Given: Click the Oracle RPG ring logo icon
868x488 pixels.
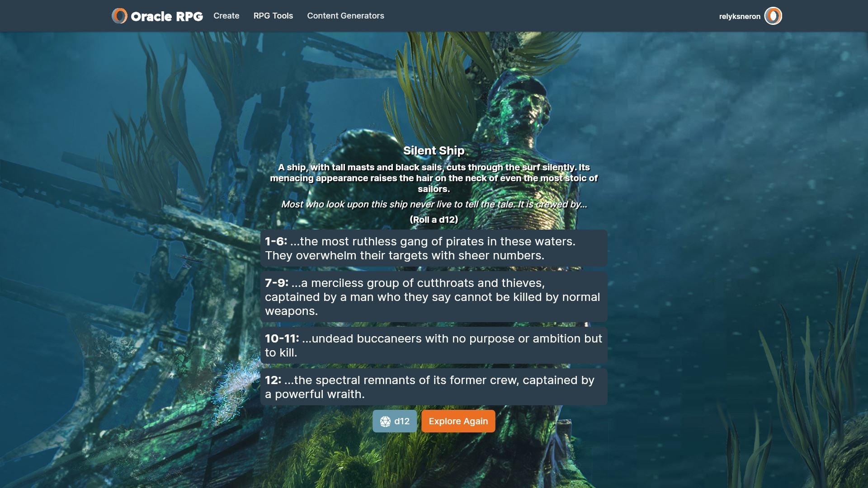Looking at the screenshot, I should tap(119, 16).
